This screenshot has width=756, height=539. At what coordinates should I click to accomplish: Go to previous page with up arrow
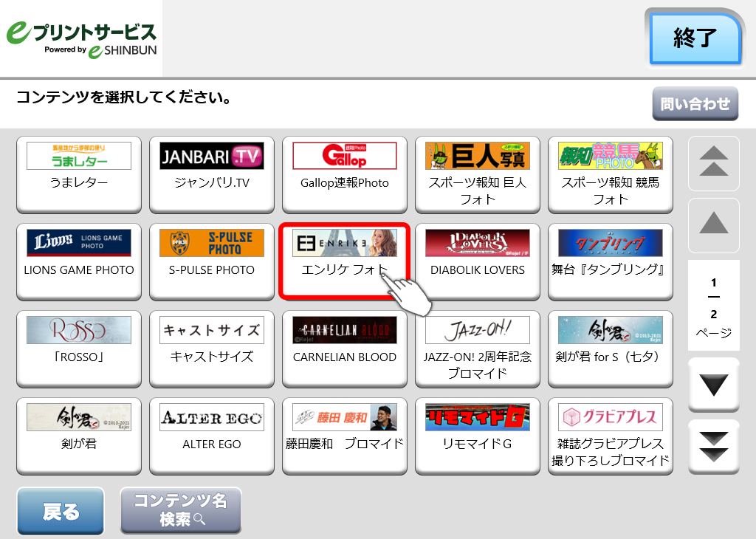point(714,226)
